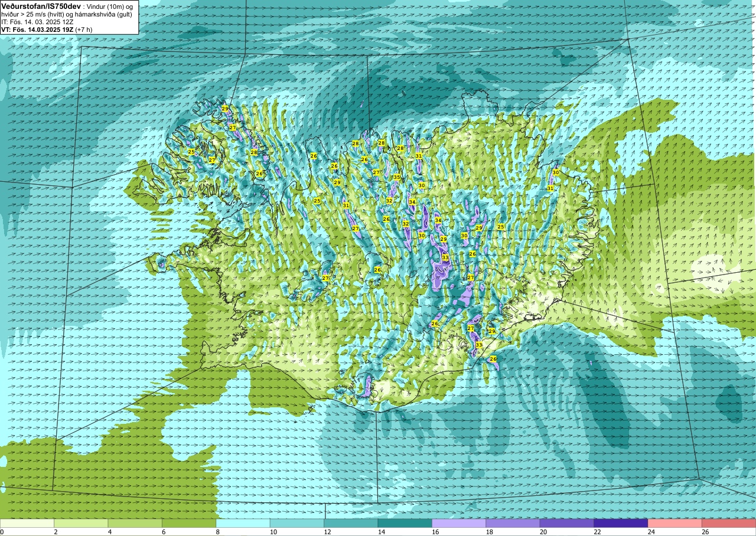Click the teal 12–14 legend swatch
This screenshot has width=756, height=536.
(351, 524)
